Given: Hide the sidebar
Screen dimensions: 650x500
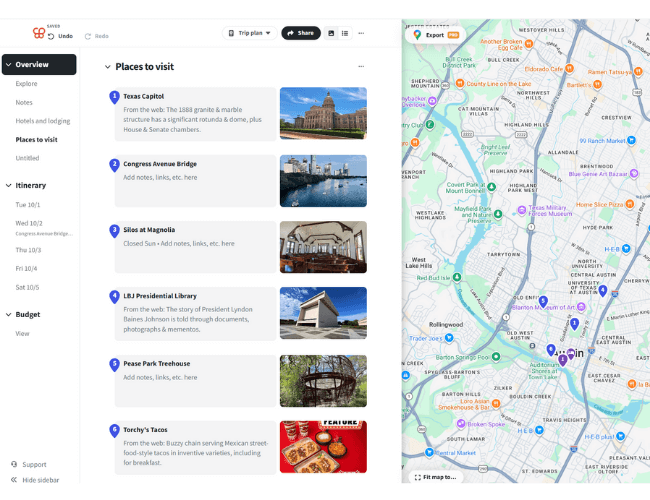Looking at the screenshot, I should (35, 480).
